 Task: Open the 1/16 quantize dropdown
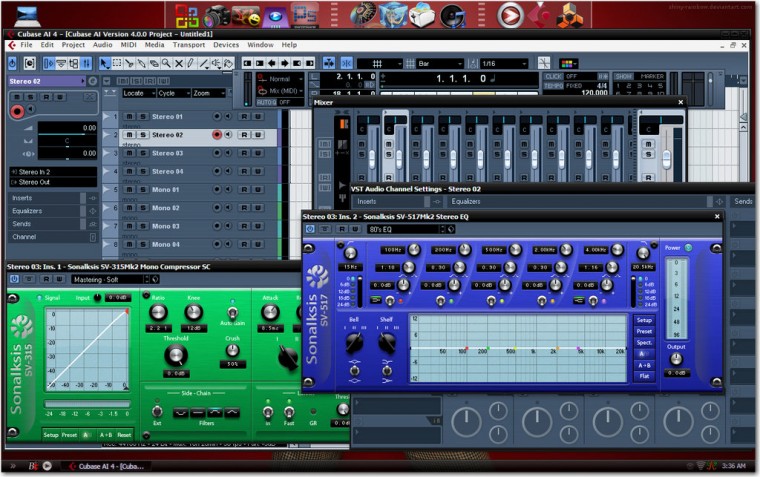click(x=504, y=64)
